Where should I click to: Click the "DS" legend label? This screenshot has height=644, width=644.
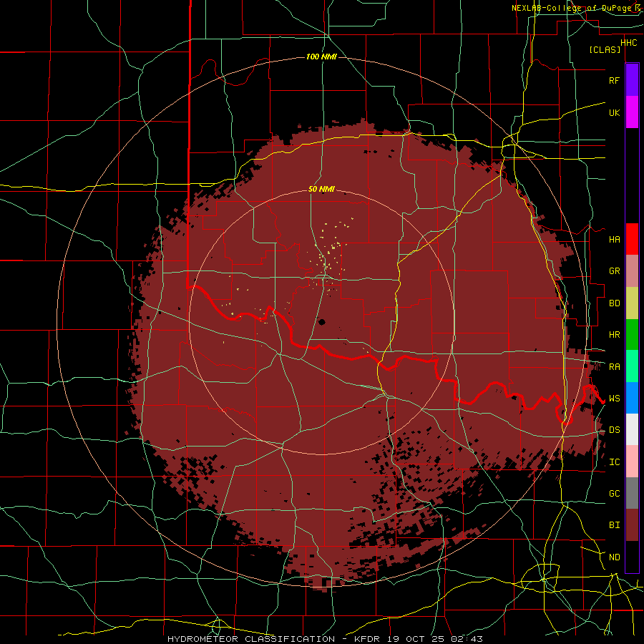(614, 430)
